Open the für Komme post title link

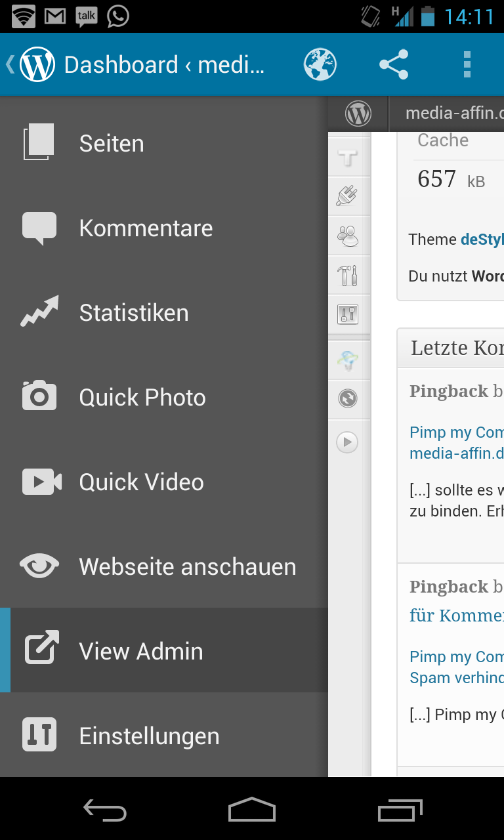(x=457, y=616)
